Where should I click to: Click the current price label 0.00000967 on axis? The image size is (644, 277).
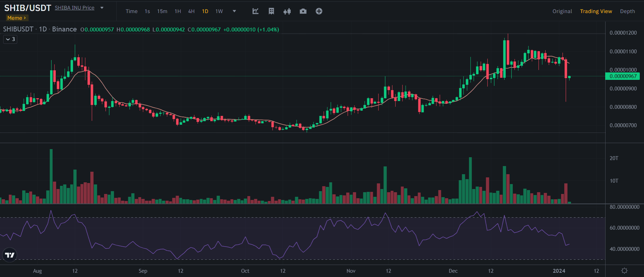pyautogui.click(x=623, y=76)
